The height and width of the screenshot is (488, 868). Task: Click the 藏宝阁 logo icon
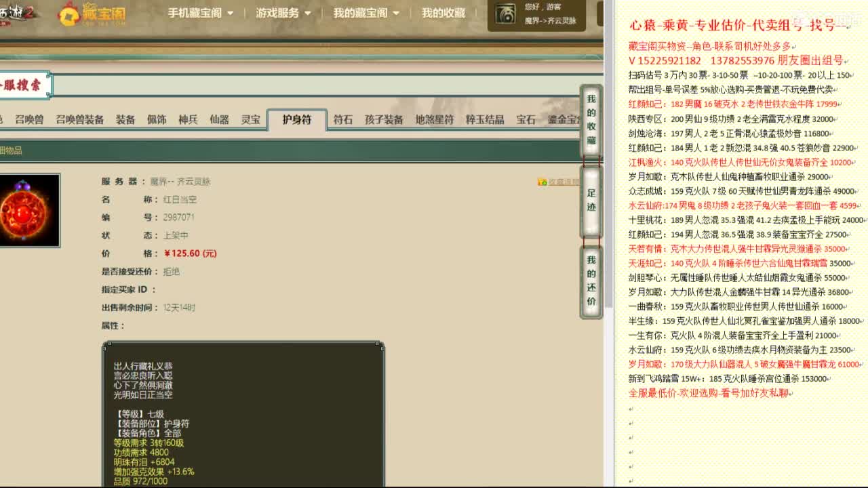(92, 14)
